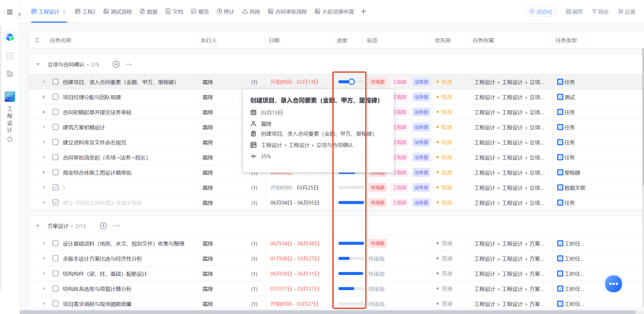Viewport: 644px width, 314px height.
Task: Open task 项目需求调研与现场踏勘测量
Action: tap(97, 304)
